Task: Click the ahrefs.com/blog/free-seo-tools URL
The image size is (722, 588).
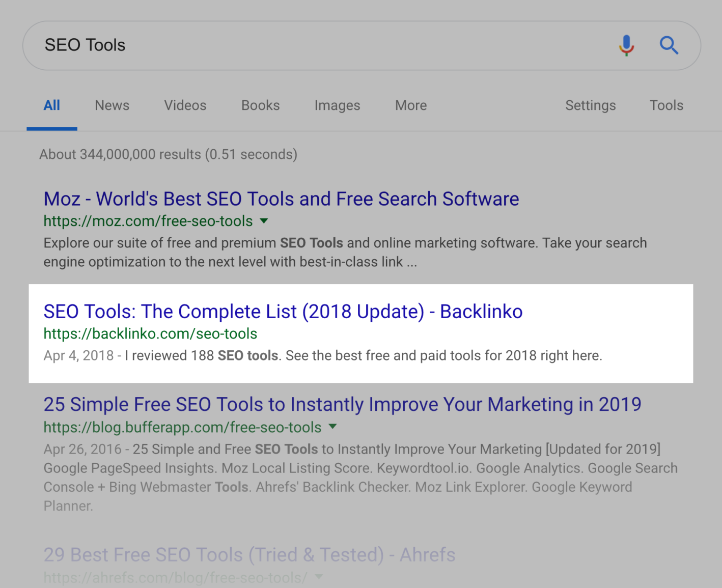Action: 176,578
